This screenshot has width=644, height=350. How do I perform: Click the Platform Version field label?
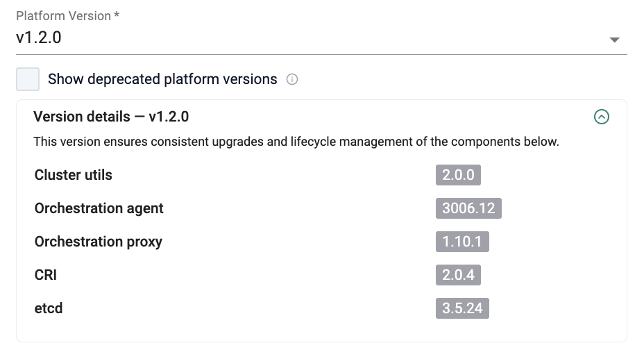pos(63,16)
